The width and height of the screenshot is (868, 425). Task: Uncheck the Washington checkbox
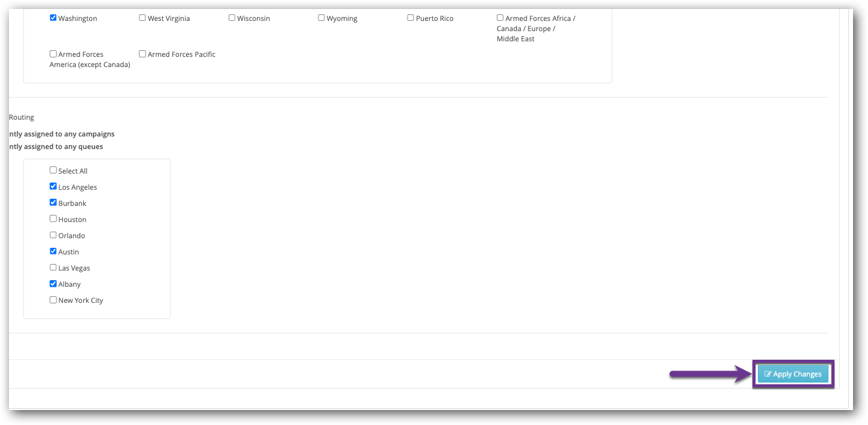tap(53, 17)
